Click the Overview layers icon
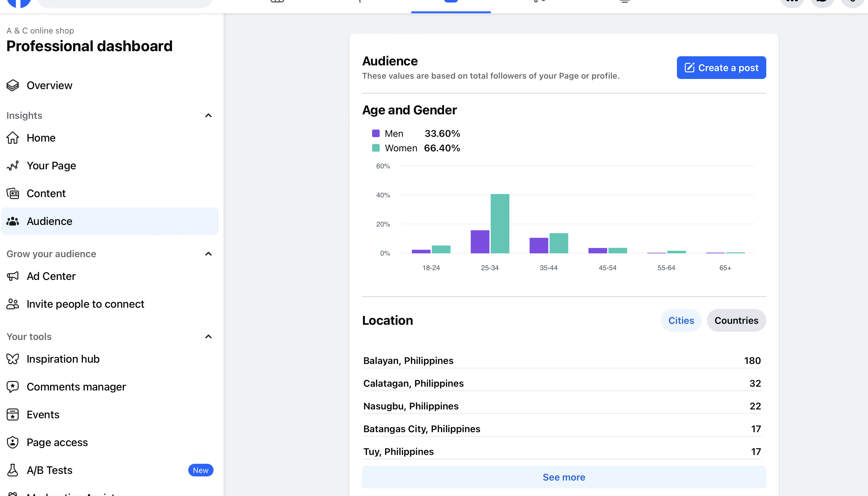The height and width of the screenshot is (496, 868). click(x=13, y=85)
